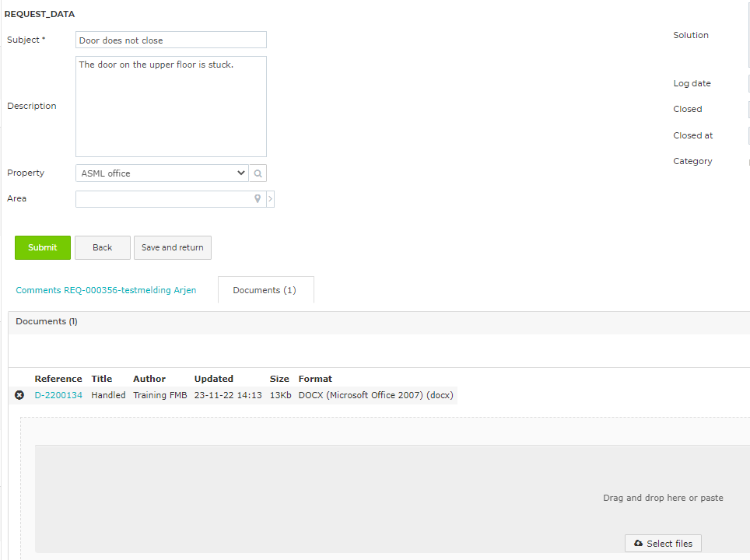
Task: Click the Reference column header
Action: 58,379
